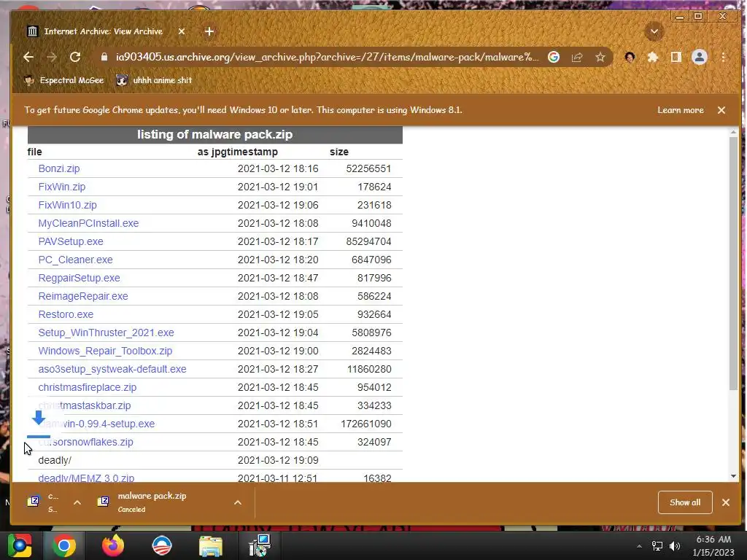Open the uhhh anime shit bookmark
Image resolution: width=747 pixels, height=560 pixels.
[x=155, y=80]
